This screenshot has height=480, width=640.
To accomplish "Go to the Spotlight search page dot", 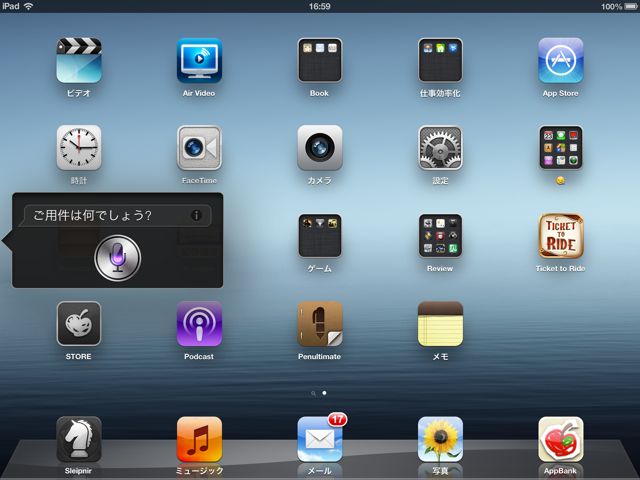I will (x=313, y=393).
